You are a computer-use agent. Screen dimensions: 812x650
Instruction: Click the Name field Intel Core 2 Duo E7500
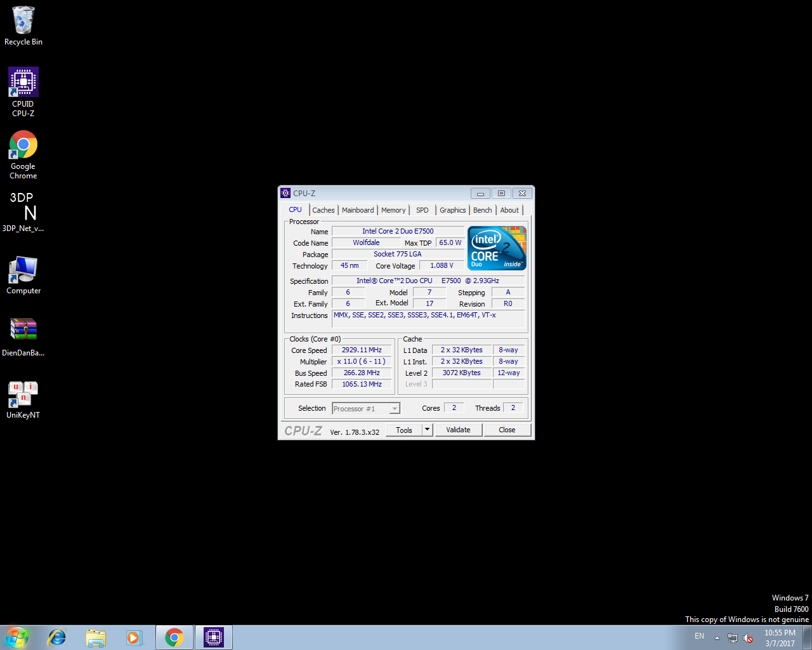pos(398,231)
